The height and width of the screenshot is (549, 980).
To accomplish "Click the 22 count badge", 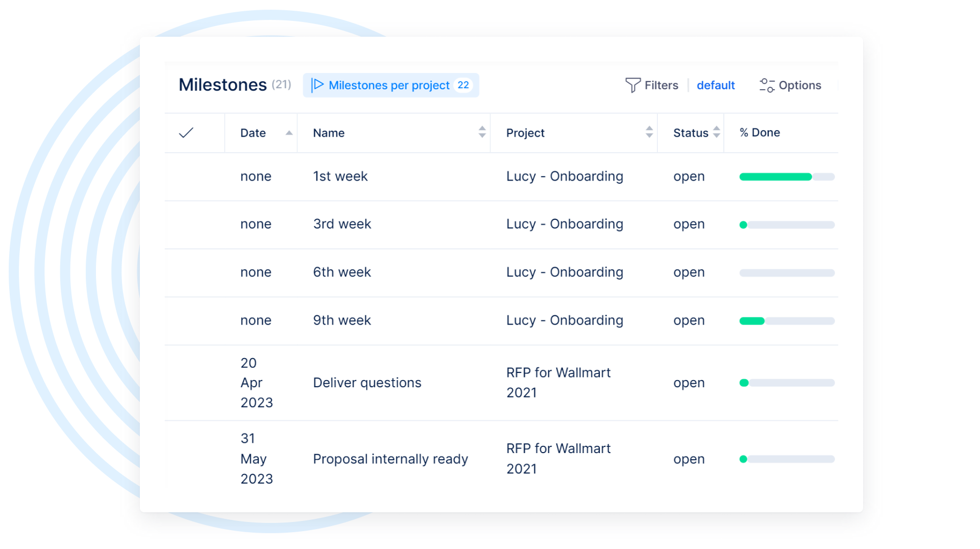I will pyautogui.click(x=463, y=85).
